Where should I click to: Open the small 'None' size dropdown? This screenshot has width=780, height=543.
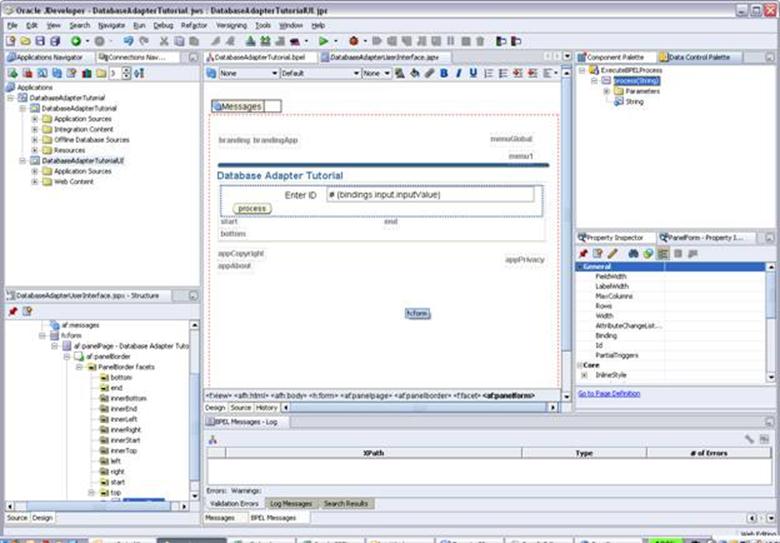[376, 74]
